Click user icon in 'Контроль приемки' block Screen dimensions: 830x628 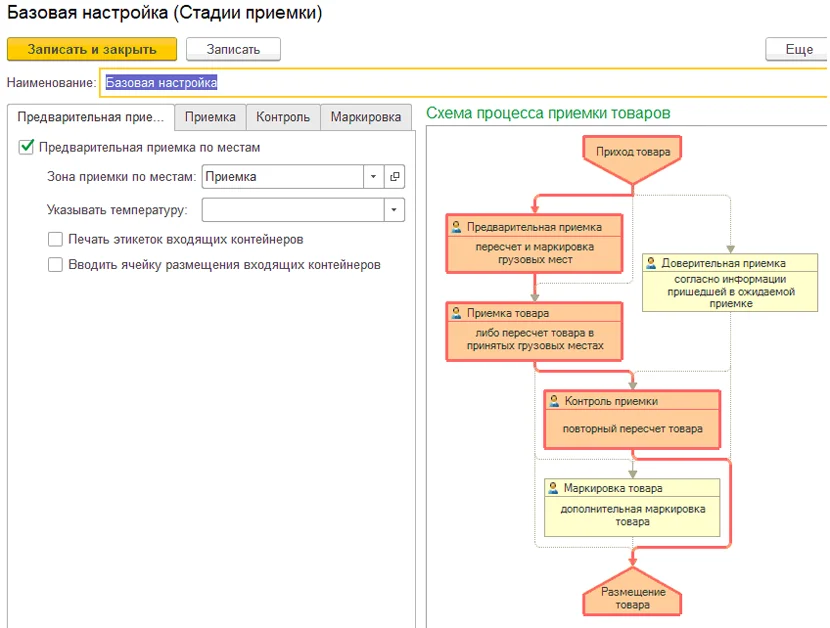[554, 401]
